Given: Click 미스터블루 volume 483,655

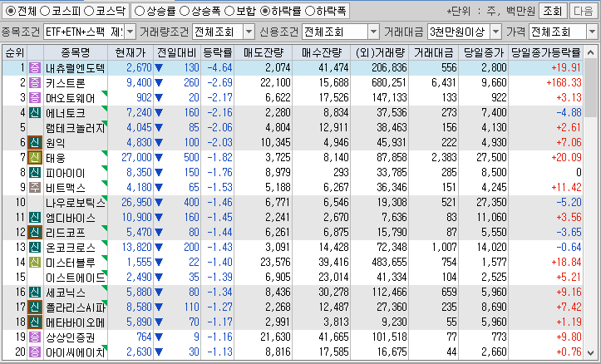Looking at the screenshot, I should click(389, 262).
